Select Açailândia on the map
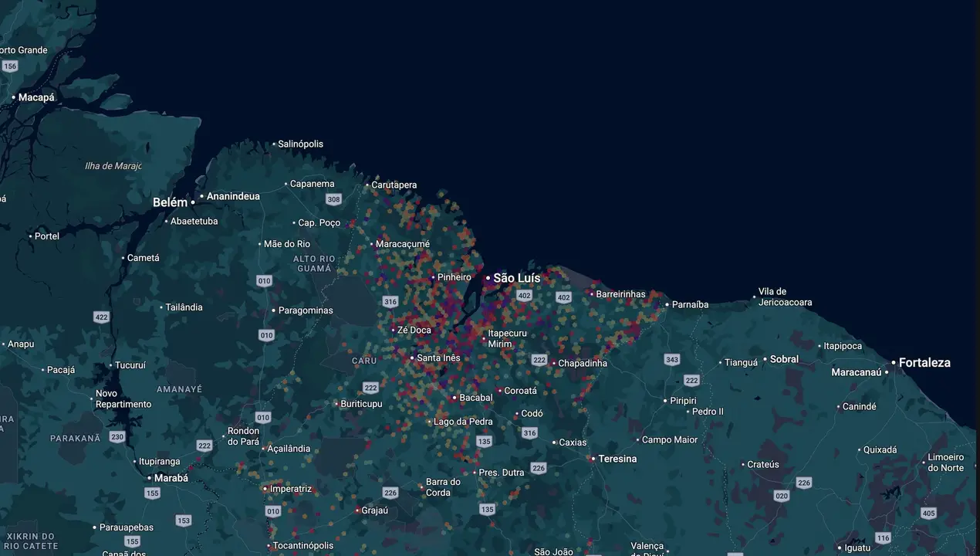Viewport: 980px width, 556px height. point(289,449)
